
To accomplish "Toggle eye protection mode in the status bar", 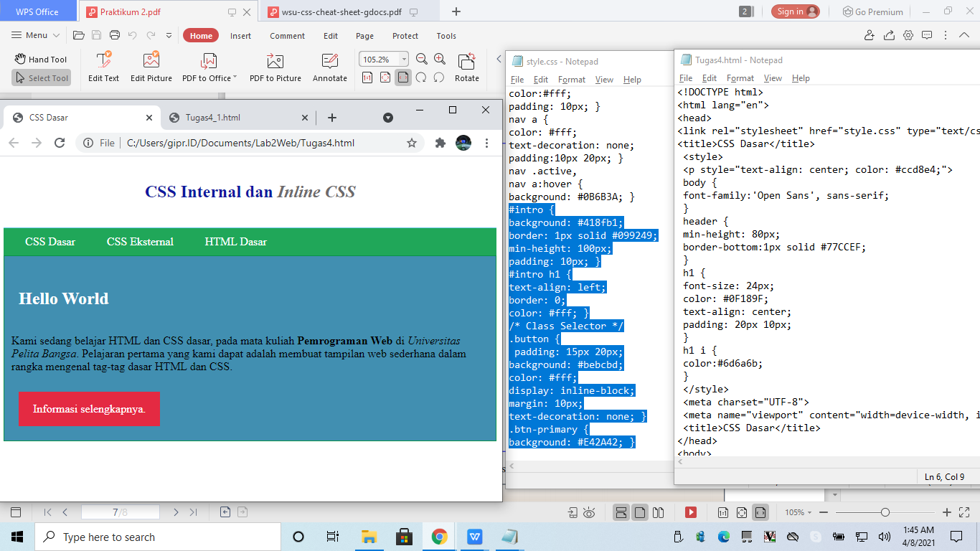I will pyautogui.click(x=590, y=512).
